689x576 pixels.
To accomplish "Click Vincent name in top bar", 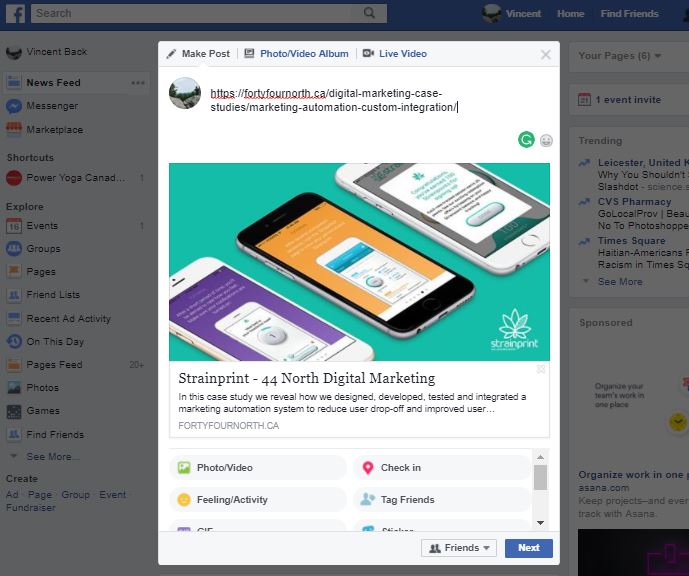I will [x=523, y=14].
